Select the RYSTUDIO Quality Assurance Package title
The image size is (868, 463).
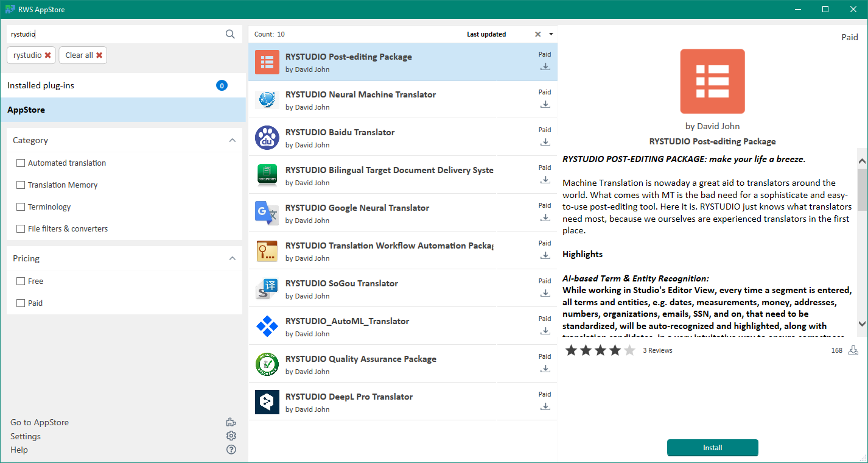(x=361, y=359)
